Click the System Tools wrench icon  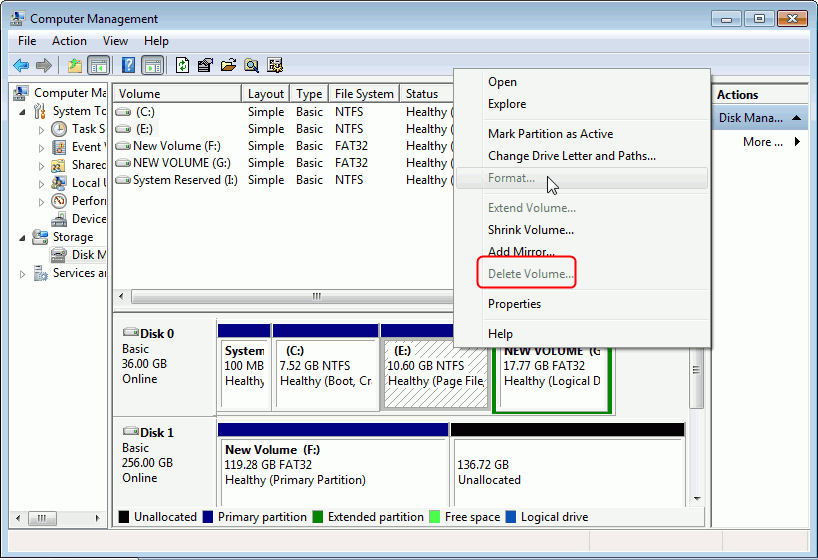coord(40,111)
